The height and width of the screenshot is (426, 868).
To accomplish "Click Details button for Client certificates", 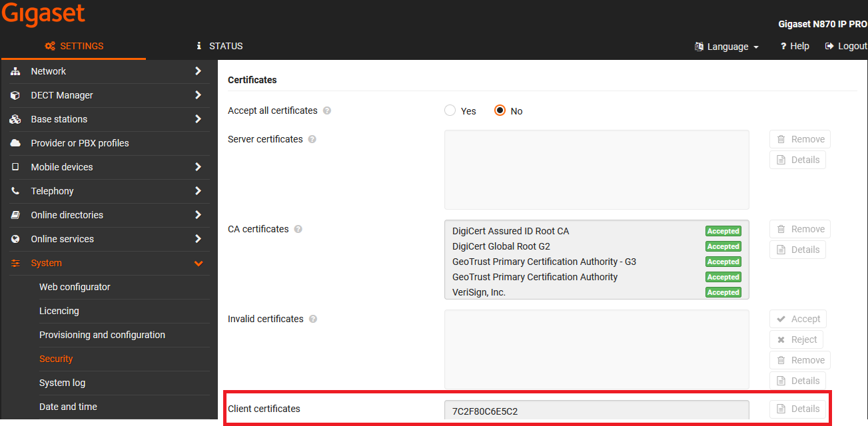I will point(797,409).
